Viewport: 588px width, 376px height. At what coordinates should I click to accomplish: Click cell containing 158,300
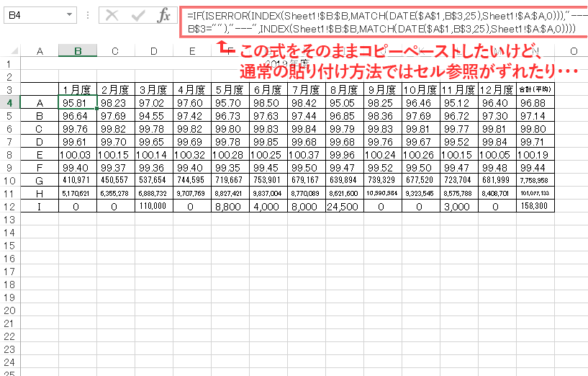click(x=535, y=207)
